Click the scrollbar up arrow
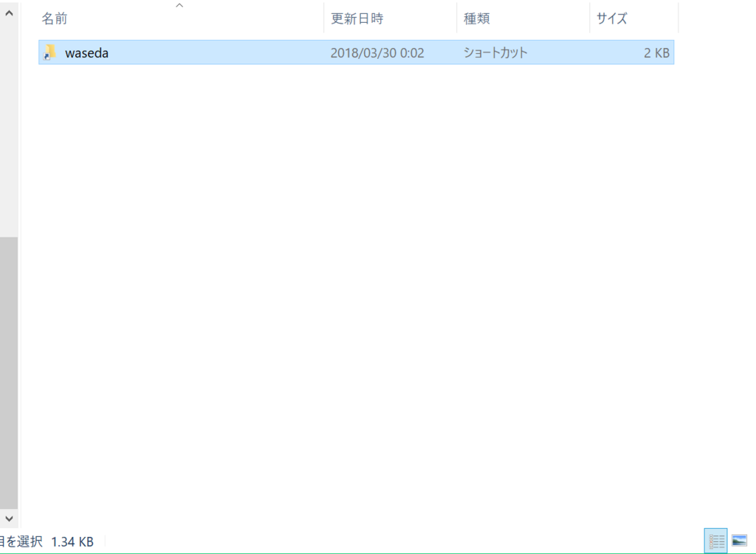Image resolution: width=756 pixels, height=554 pixels. [9, 13]
